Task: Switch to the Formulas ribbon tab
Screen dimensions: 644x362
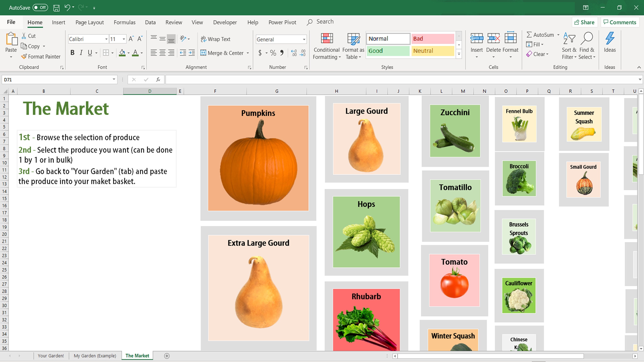Action: click(124, 22)
